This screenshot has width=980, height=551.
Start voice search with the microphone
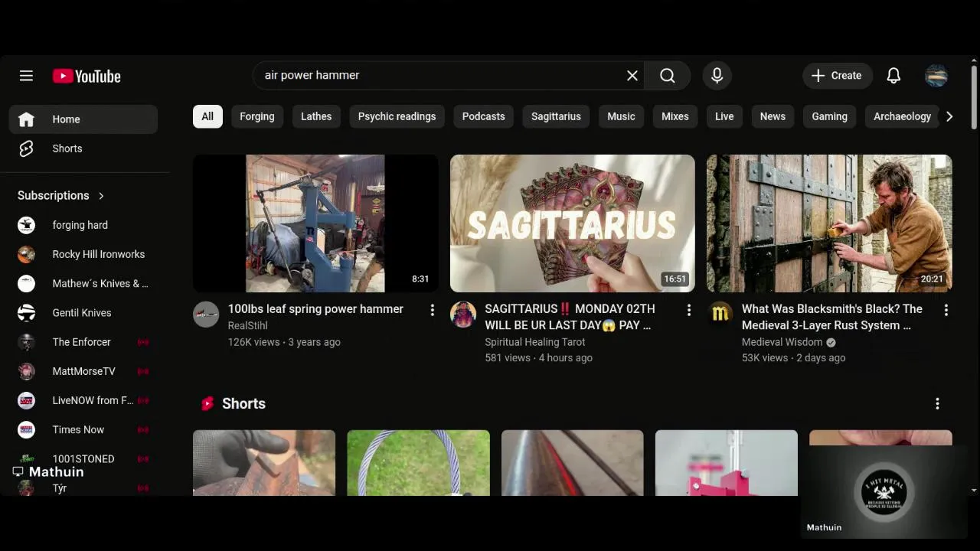click(717, 76)
